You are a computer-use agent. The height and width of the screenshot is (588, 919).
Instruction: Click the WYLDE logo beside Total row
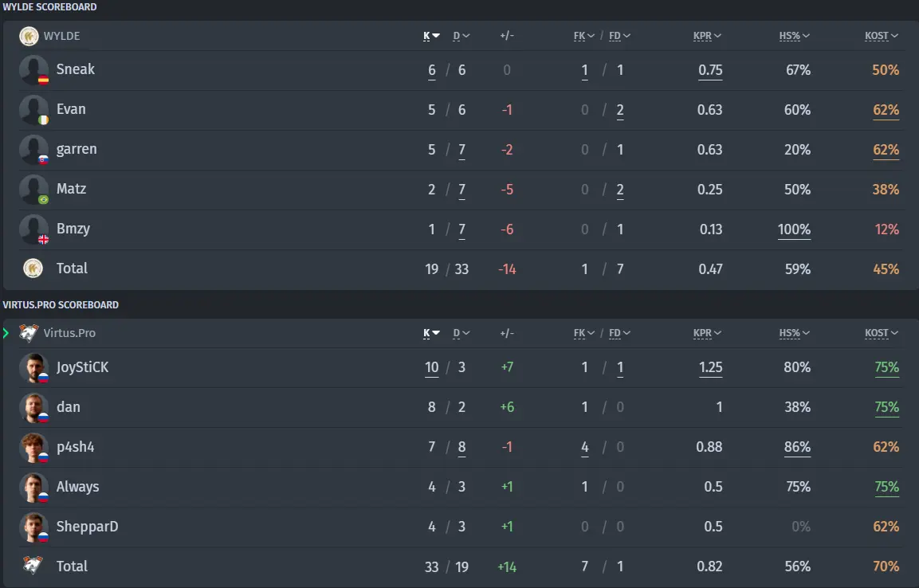(33, 269)
